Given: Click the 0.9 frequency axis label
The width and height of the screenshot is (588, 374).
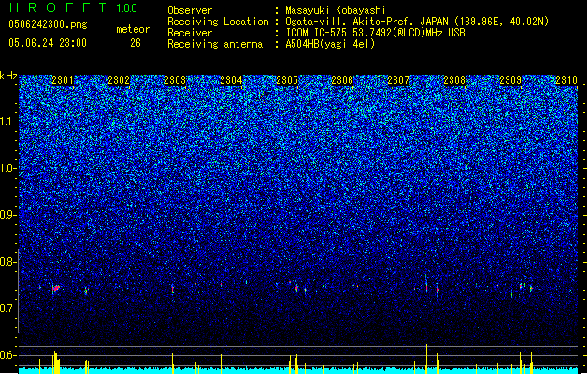Looking at the screenshot, I should (x=8, y=215).
